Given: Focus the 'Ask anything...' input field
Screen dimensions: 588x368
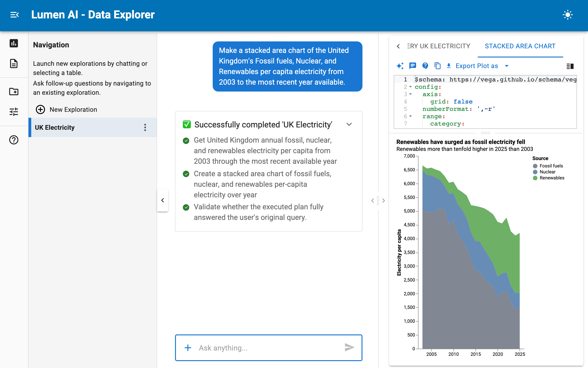Looking at the screenshot, I should coord(269,348).
